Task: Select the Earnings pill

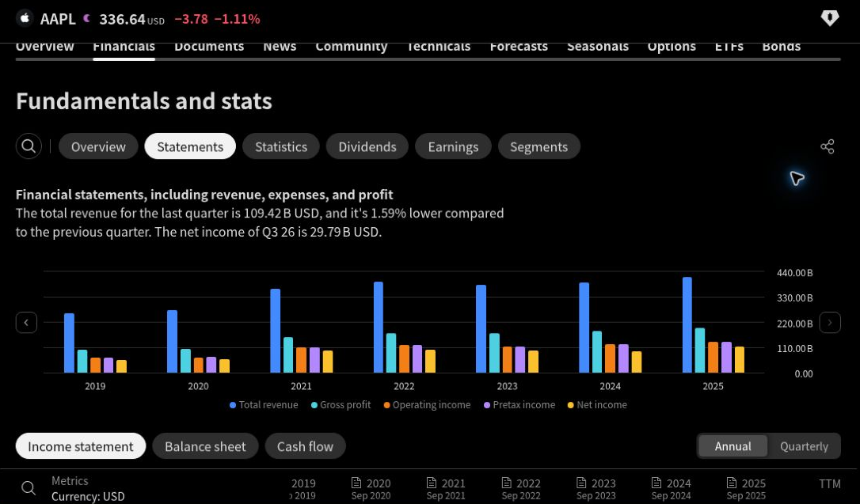Action: 453,146
